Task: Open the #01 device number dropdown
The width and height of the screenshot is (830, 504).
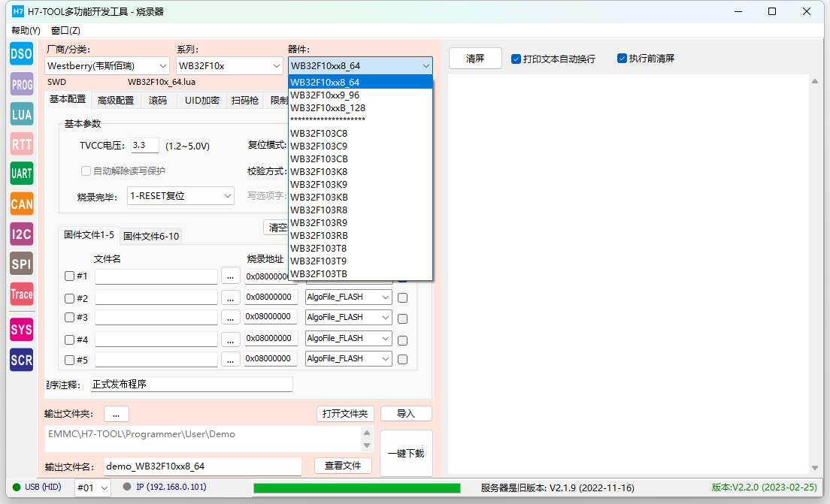Action: (x=92, y=487)
